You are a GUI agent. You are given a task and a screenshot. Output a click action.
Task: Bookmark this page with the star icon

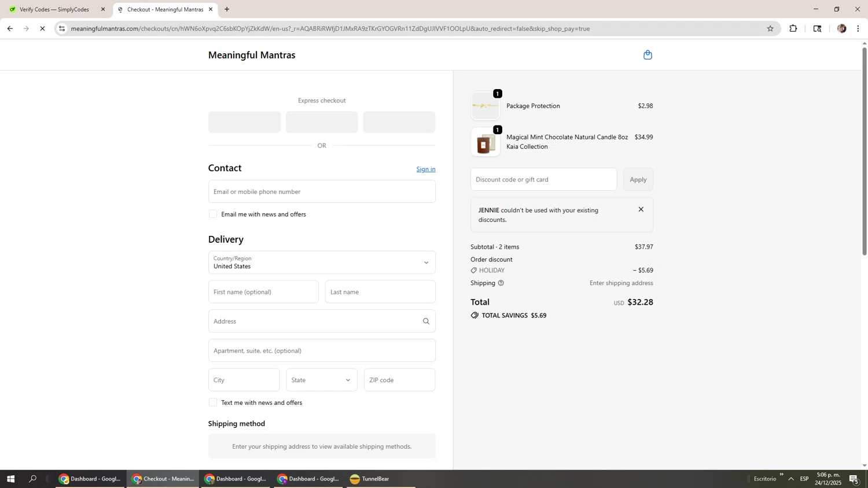coord(770,28)
